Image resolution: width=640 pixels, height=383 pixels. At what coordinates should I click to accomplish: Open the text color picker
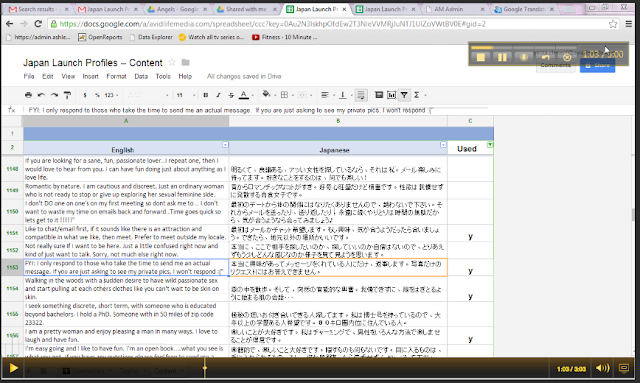pyautogui.click(x=246, y=95)
